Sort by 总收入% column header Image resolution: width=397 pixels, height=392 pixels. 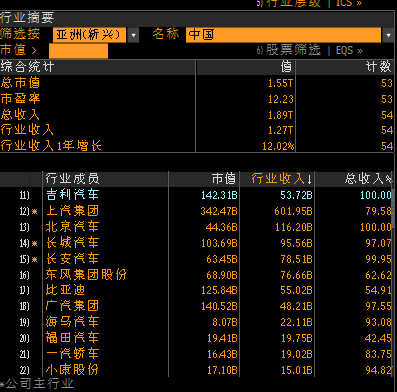coord(368,179)
